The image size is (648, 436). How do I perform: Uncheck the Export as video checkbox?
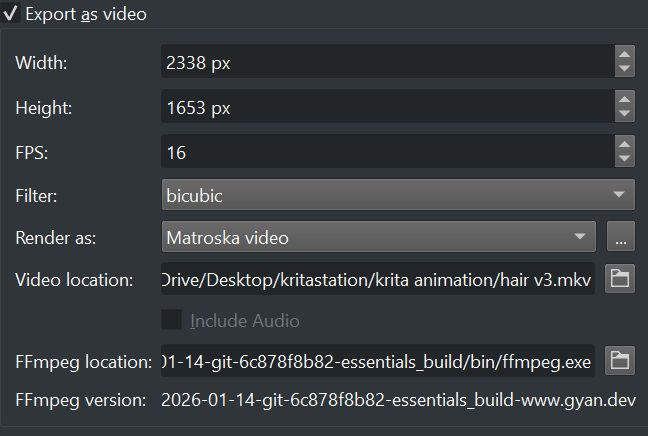pyautogui.click(x=11, y=14)
